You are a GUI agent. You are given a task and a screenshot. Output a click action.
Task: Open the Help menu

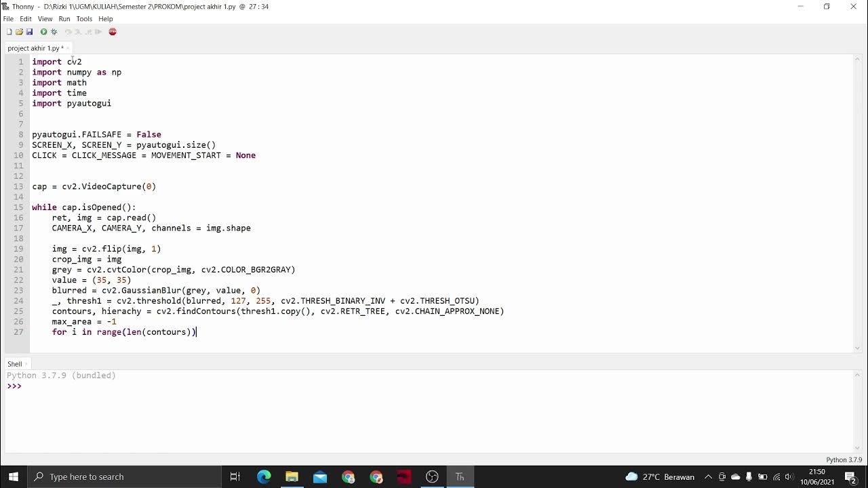106,19
